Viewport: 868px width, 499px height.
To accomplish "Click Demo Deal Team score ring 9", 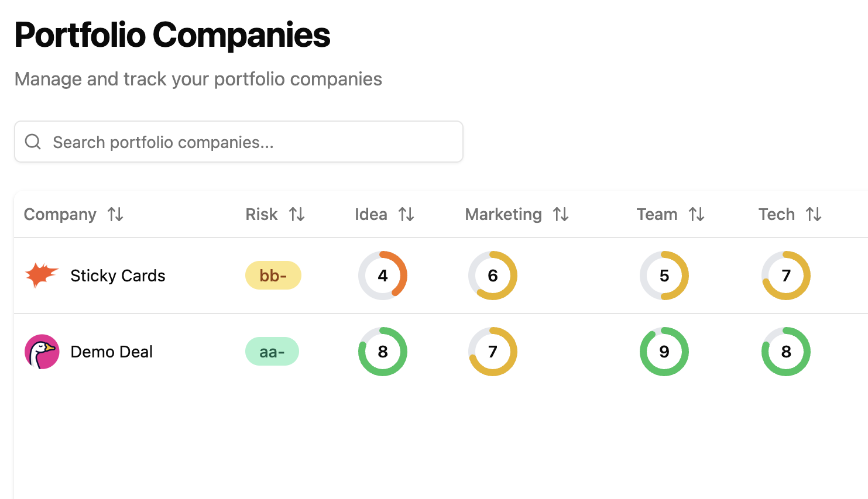I will point(664,352).
